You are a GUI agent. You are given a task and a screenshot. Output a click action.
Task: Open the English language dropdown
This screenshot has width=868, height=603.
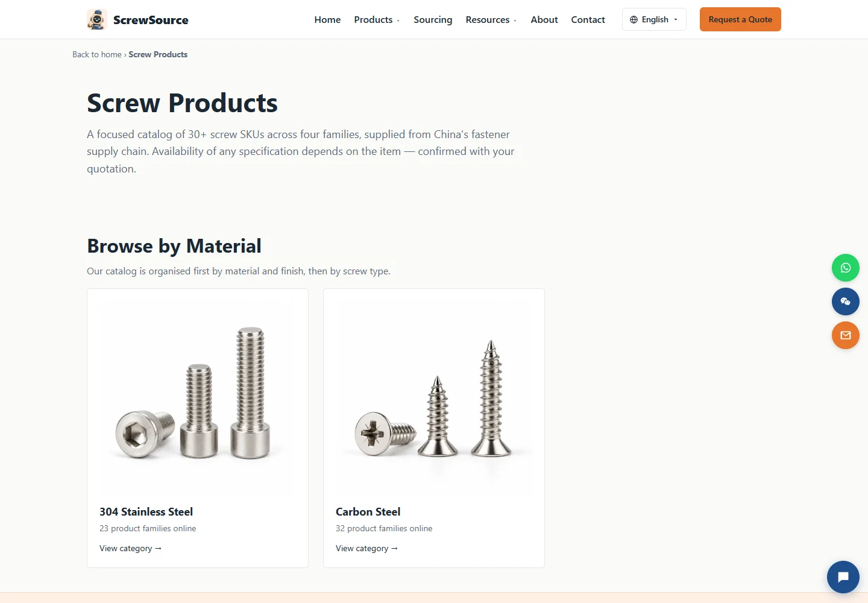[x=654, y=19]
